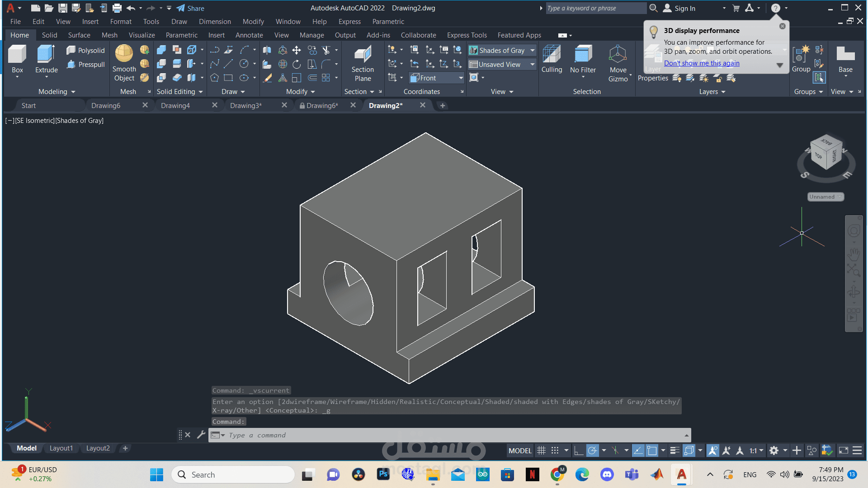Viewport: 868px width, 488px height.
Task: Toggle grid display in status bar
Action: point(541,450)
